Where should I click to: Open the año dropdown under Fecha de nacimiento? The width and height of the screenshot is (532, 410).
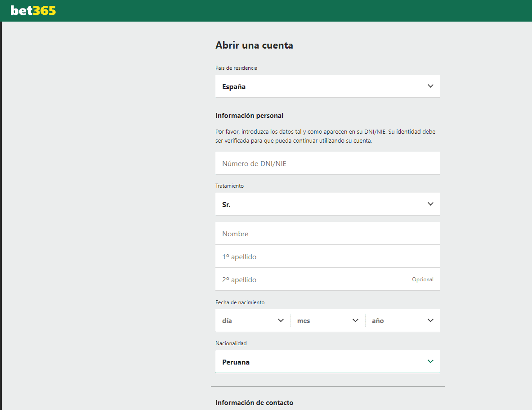coord(402,320)
